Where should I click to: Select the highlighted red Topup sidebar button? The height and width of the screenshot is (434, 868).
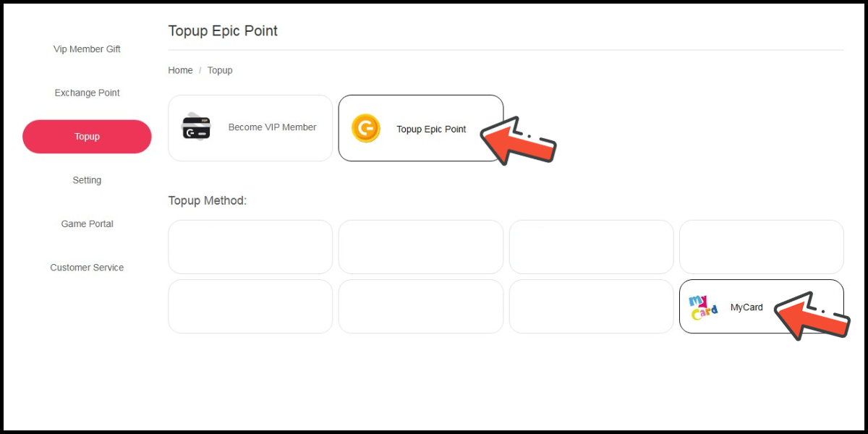87,137
